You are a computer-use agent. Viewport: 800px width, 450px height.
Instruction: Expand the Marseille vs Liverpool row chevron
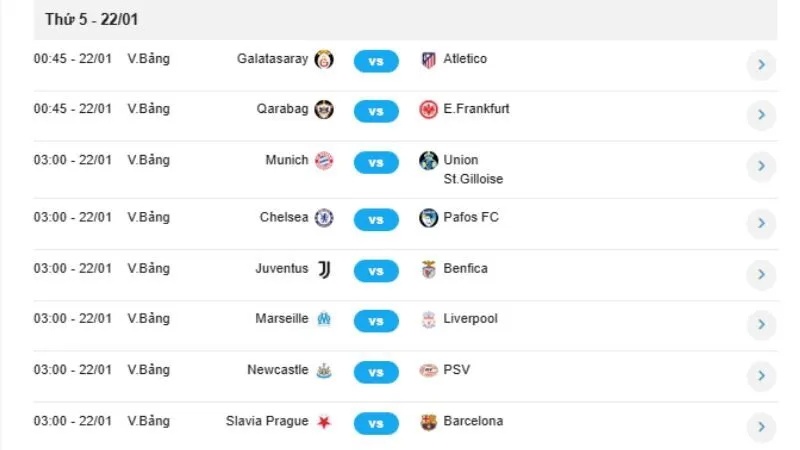click(x=761, y=325)
